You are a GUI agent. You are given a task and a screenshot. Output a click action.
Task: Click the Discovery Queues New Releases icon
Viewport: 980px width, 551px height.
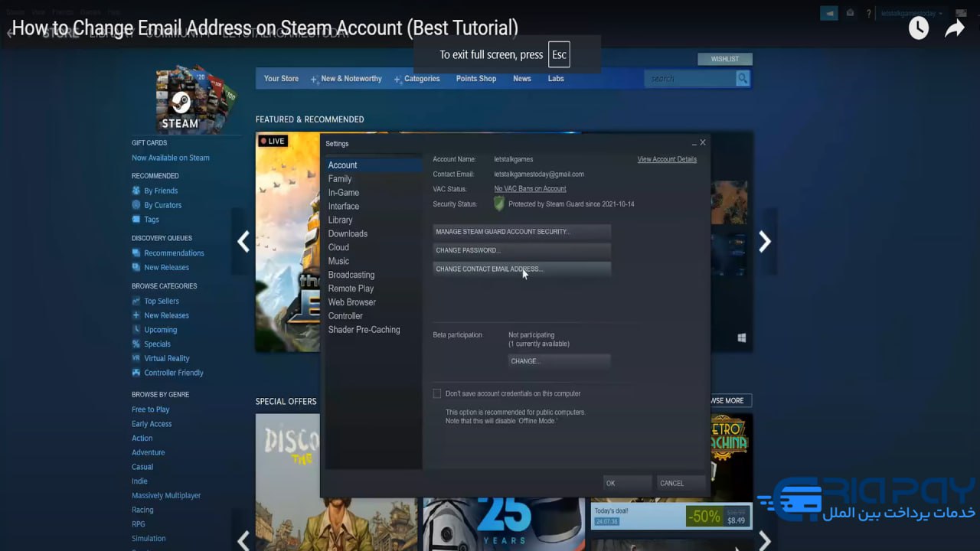pos(136,268)
